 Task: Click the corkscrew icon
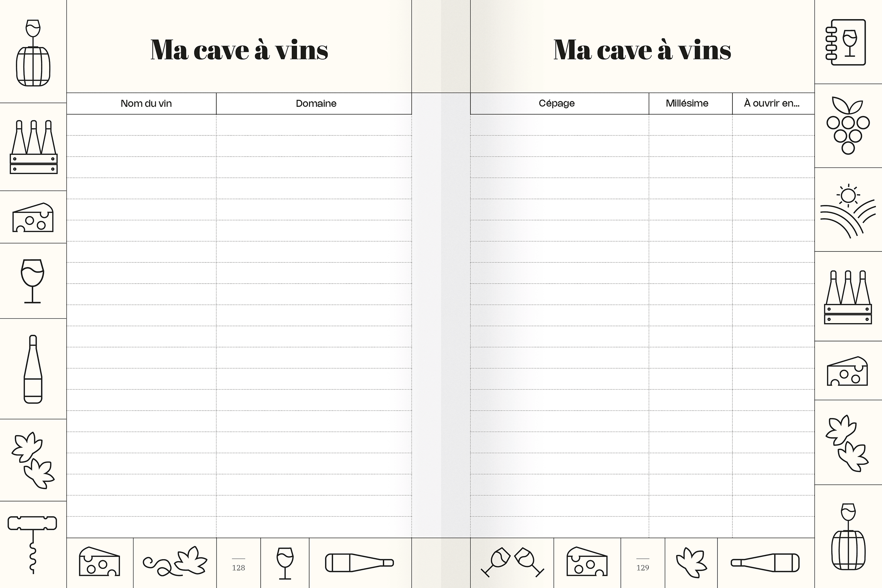tap(32, 545)
